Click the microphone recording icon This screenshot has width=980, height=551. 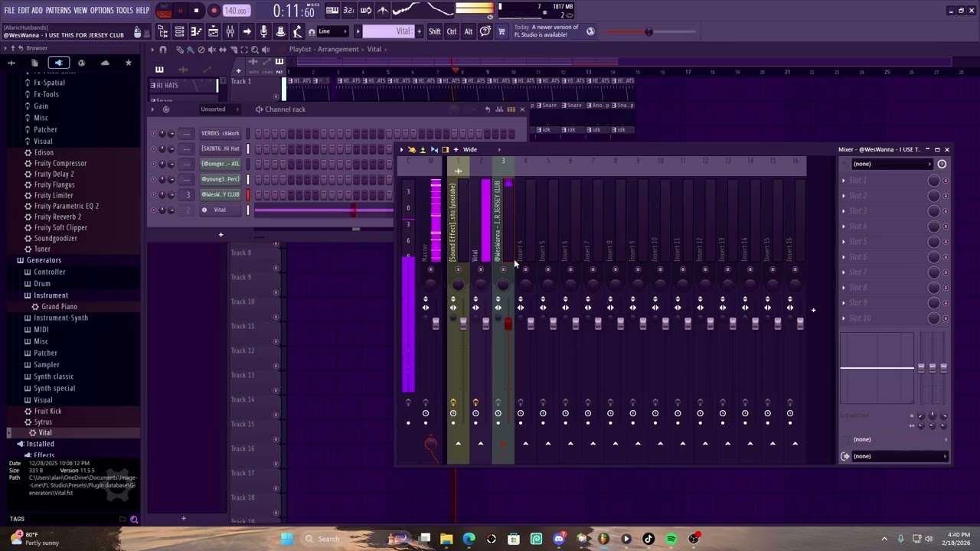pyautogui.click(x=263, y=31)
